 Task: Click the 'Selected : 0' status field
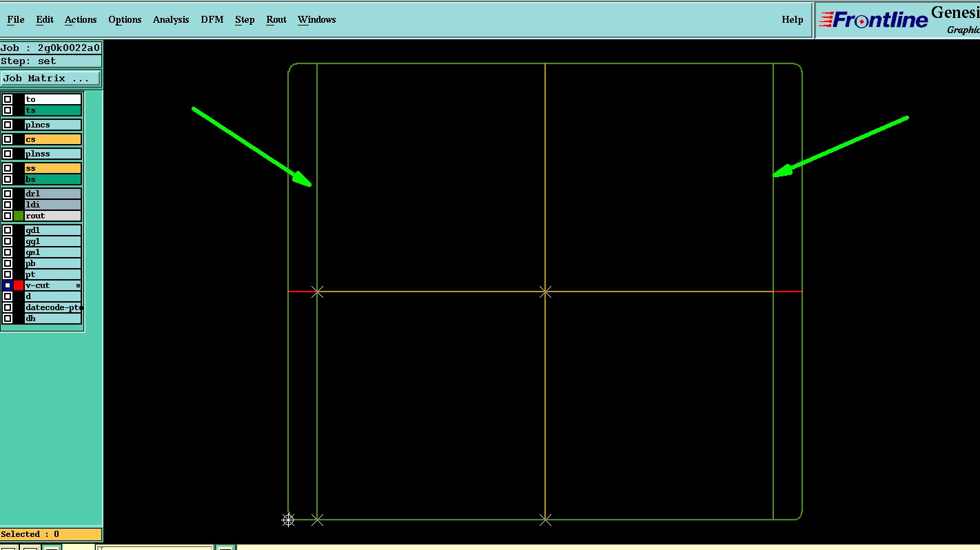pyautogui.click(x=51, y=534)
